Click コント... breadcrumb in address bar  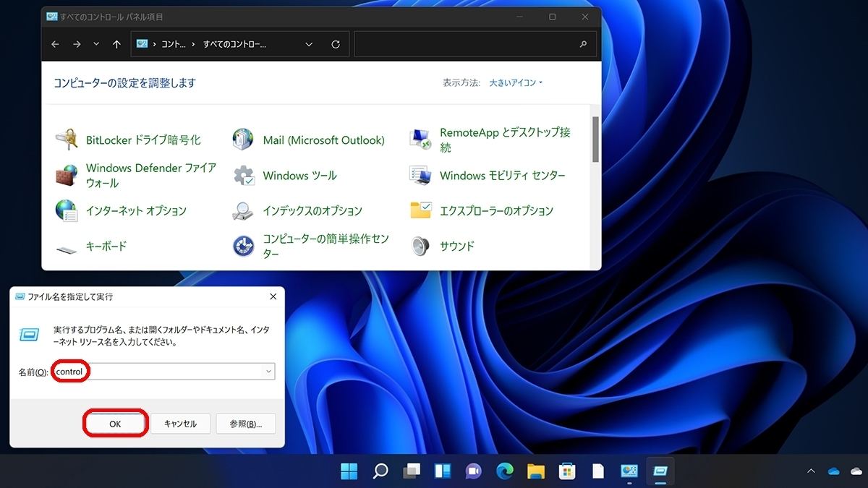[x=173, y=44]
